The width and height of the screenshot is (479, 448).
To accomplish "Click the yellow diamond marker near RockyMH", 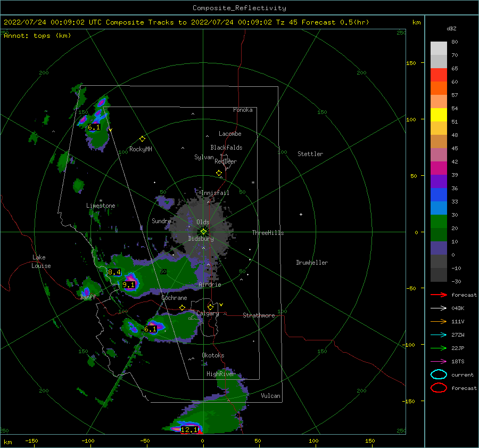I will [x=142, y=139].
